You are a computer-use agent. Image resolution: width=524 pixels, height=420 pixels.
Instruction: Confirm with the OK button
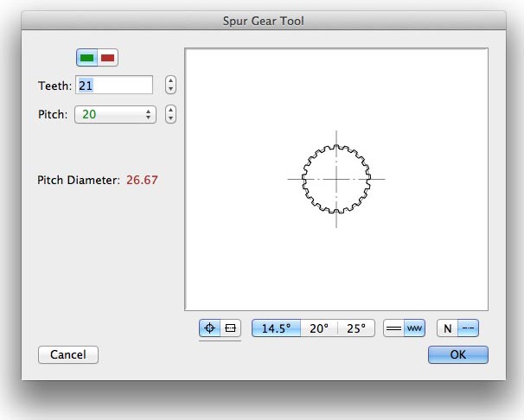click(x=457, y=354)
